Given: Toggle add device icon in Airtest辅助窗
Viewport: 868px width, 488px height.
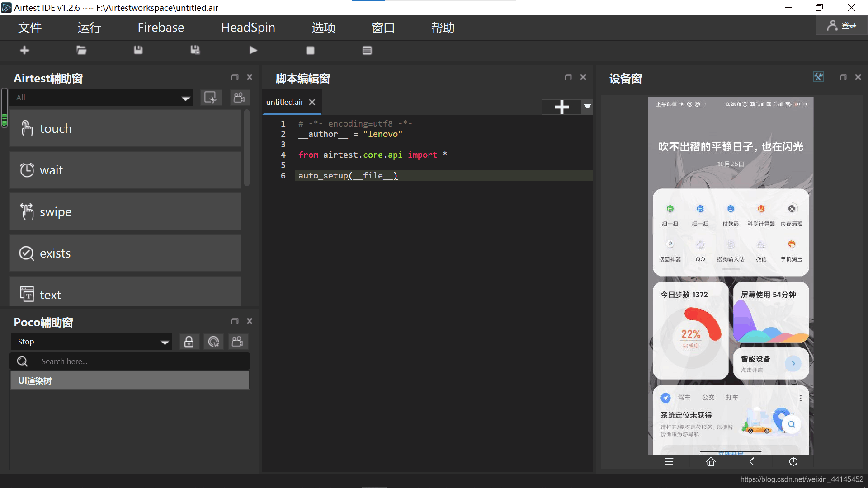Looking at the screenshot, I should coord(210,98).
